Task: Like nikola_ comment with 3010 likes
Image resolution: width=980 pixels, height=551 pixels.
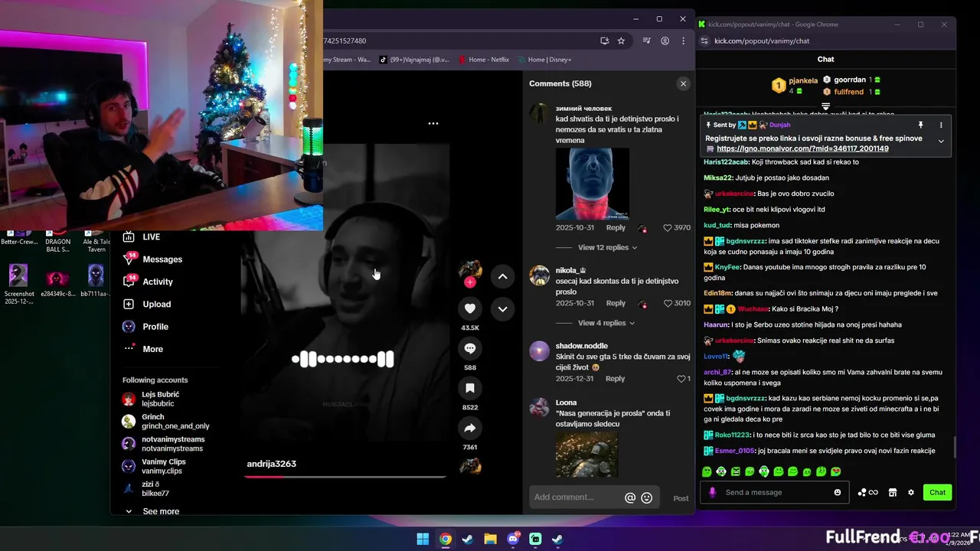Action: point(668,303)
